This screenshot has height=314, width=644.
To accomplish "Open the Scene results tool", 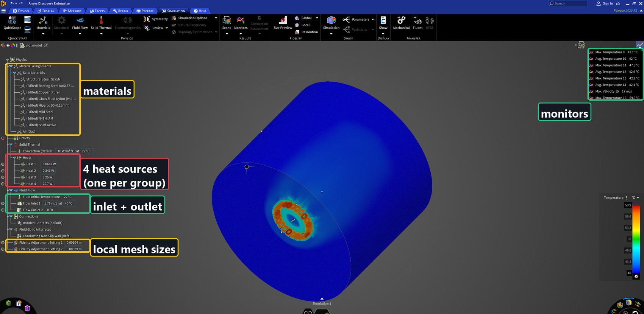I will click(x=227, y=23).
